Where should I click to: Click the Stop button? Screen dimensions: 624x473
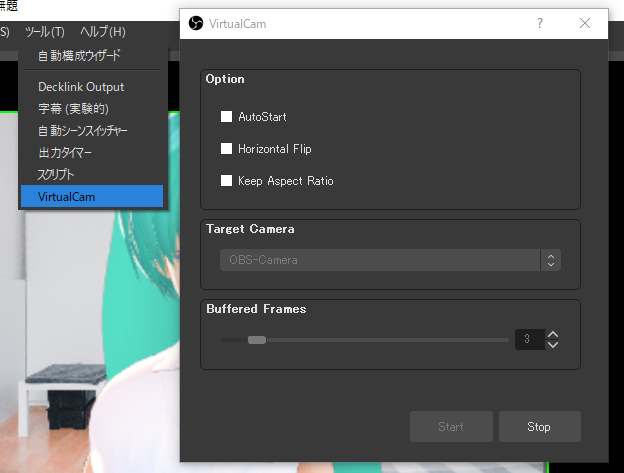tap(540, 426)
